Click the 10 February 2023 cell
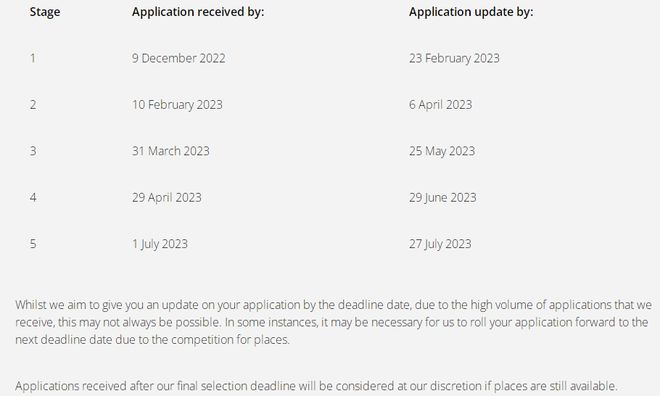The width and height of the screenshot is (660, 396). 177,105
